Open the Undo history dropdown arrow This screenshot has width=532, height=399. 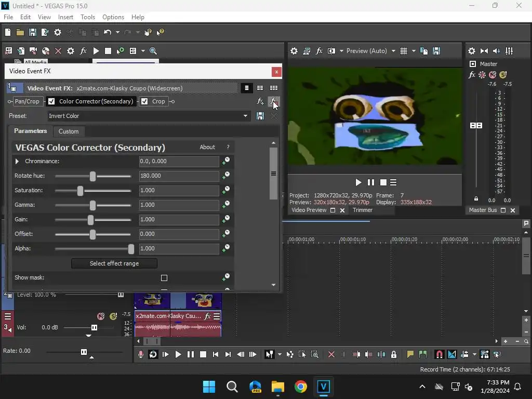point(117,32)
